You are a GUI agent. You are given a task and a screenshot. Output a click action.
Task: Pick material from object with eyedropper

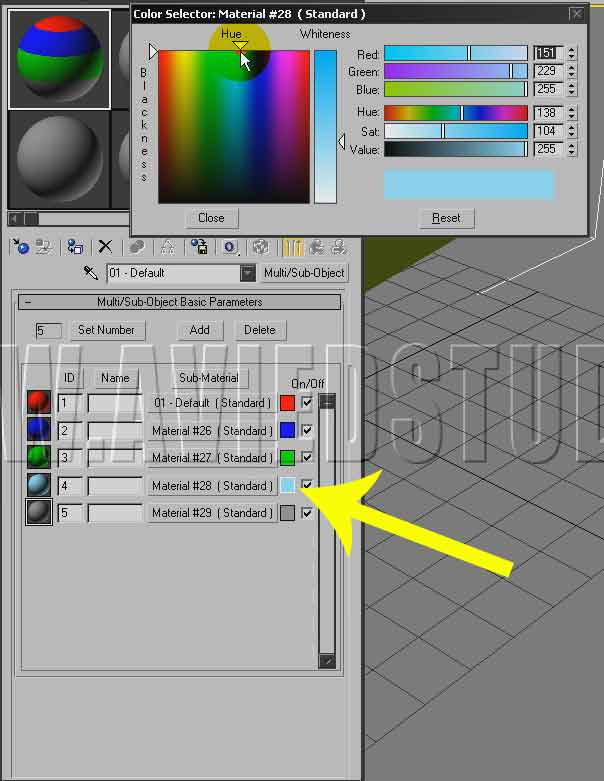coord(91,272)
